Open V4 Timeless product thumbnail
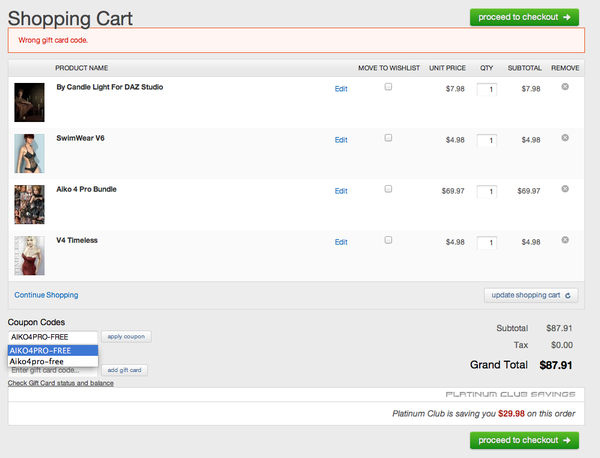600x458 pixels. click(29, 255)
